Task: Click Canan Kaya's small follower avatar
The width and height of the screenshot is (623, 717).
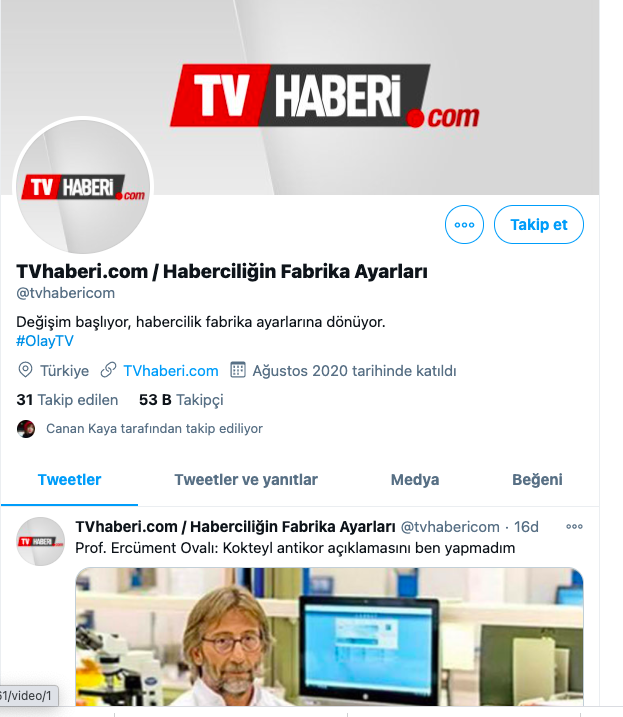Action: click(x=26, y=429)
